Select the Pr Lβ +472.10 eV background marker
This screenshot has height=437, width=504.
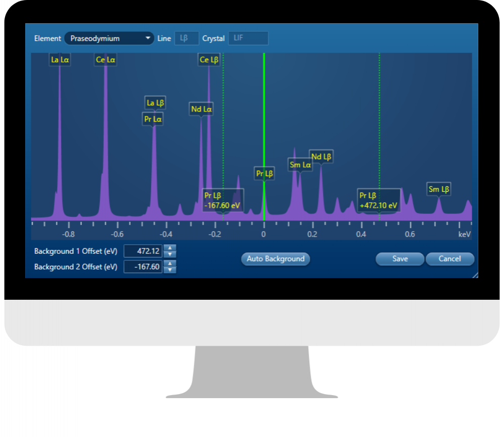[379, 201]
